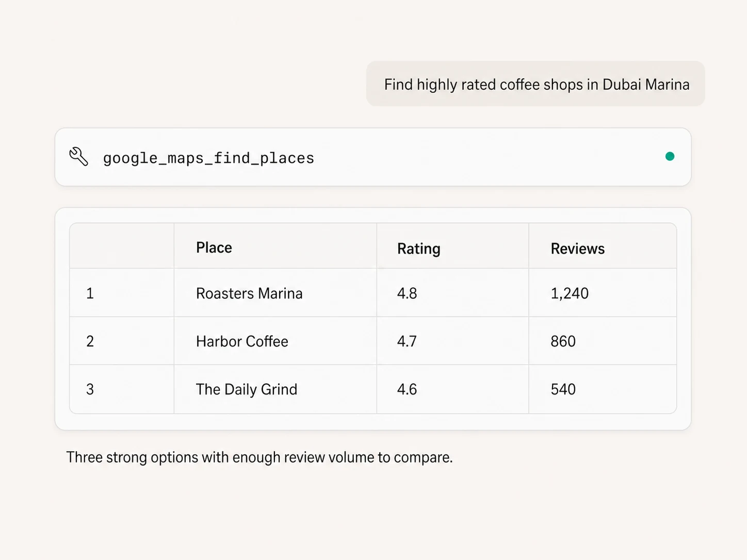Viewport: 747px width, 560px height.
Task: Click the 1,240 reviews value
Action: pos(570,293)
